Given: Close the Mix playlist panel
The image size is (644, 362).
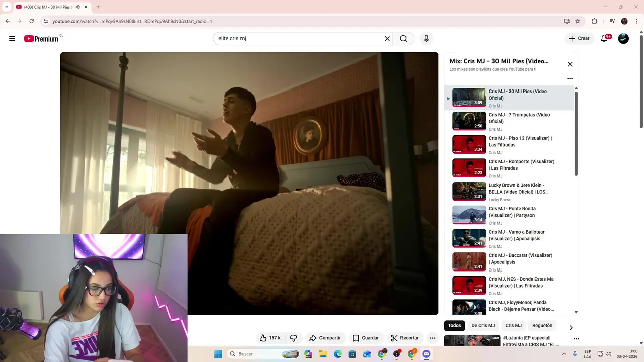Looking at the screenshot, I should coord(570,64).
